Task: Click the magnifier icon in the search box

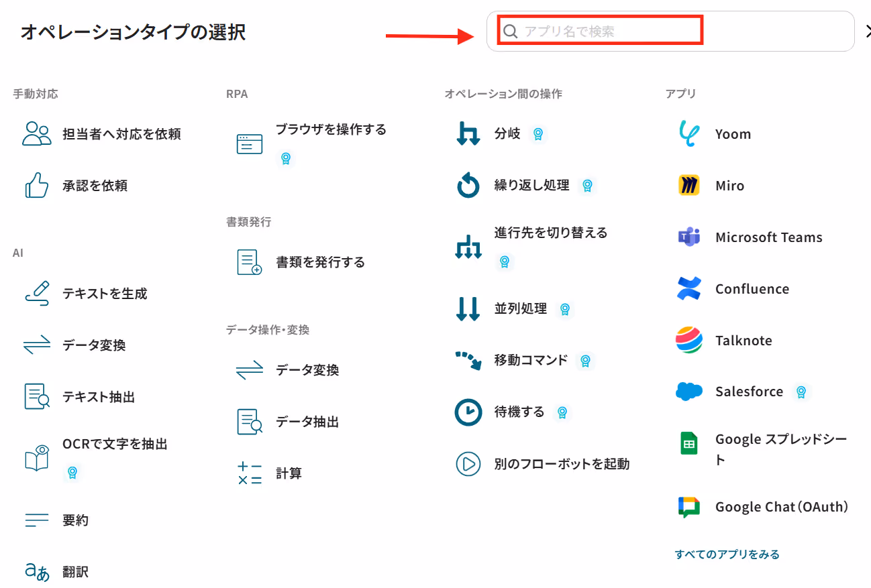Action: tap(511, 32)
